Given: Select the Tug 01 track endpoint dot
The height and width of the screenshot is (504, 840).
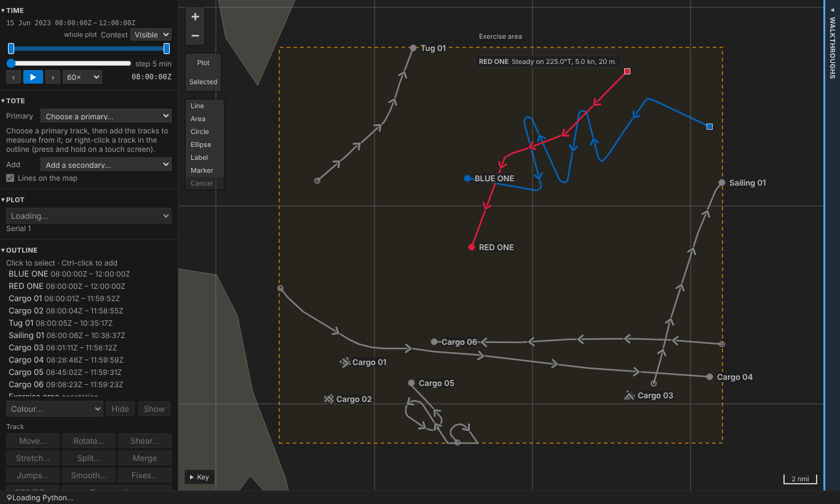Looking at the screenshot, I should [413, 48].
